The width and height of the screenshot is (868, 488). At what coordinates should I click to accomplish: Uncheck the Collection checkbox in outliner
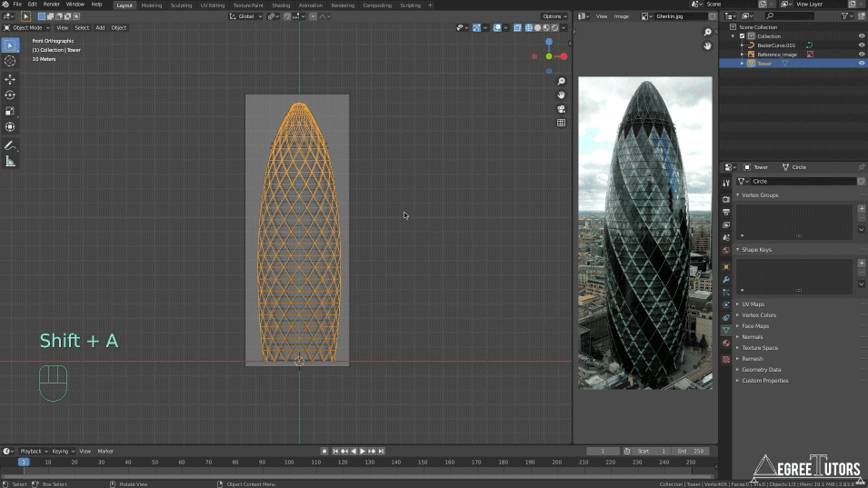click(x=742, y=36)
